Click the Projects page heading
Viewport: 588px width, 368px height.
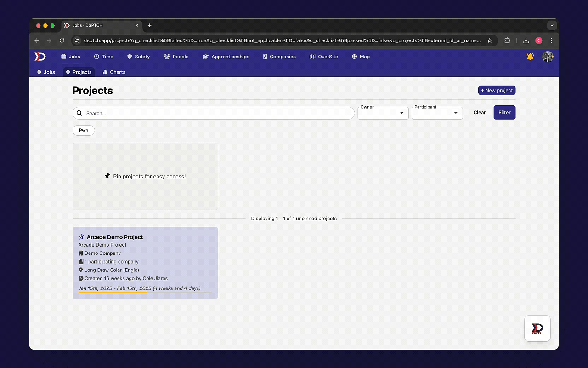point(93,91)
